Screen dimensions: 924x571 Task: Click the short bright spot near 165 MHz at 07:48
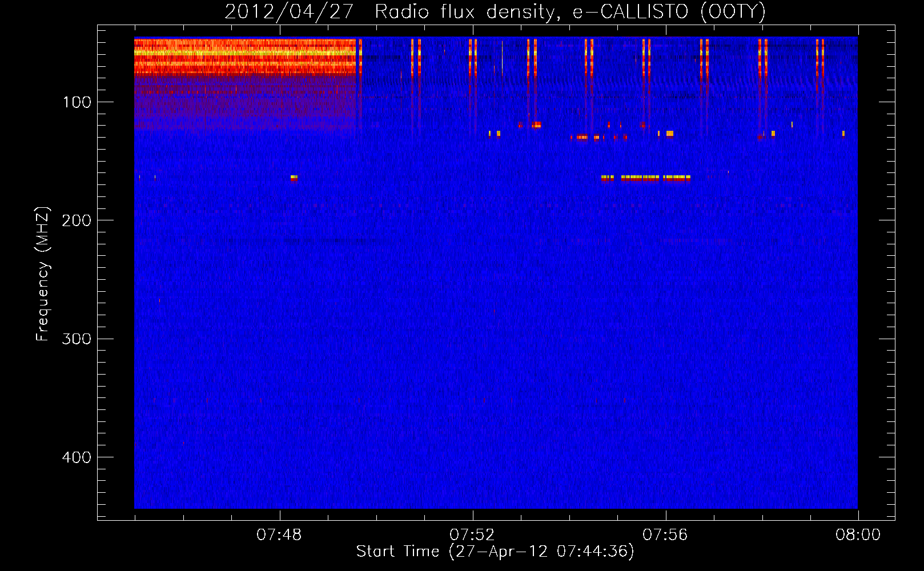point(294,178)
